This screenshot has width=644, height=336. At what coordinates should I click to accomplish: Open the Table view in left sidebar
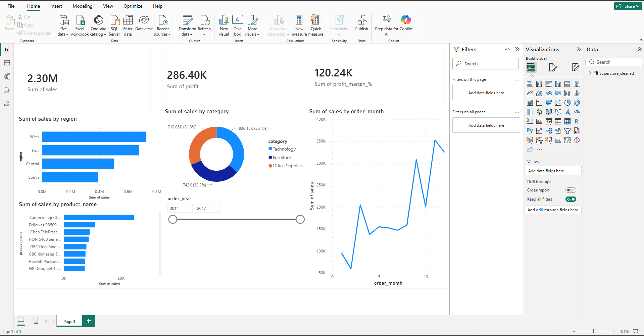point(7,63)
